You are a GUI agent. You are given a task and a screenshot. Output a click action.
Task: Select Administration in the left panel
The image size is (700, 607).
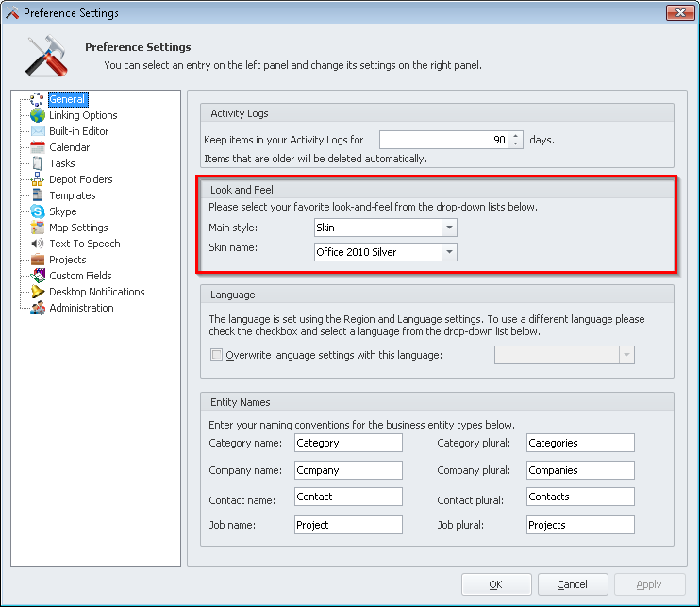click(x=81, y=308)
